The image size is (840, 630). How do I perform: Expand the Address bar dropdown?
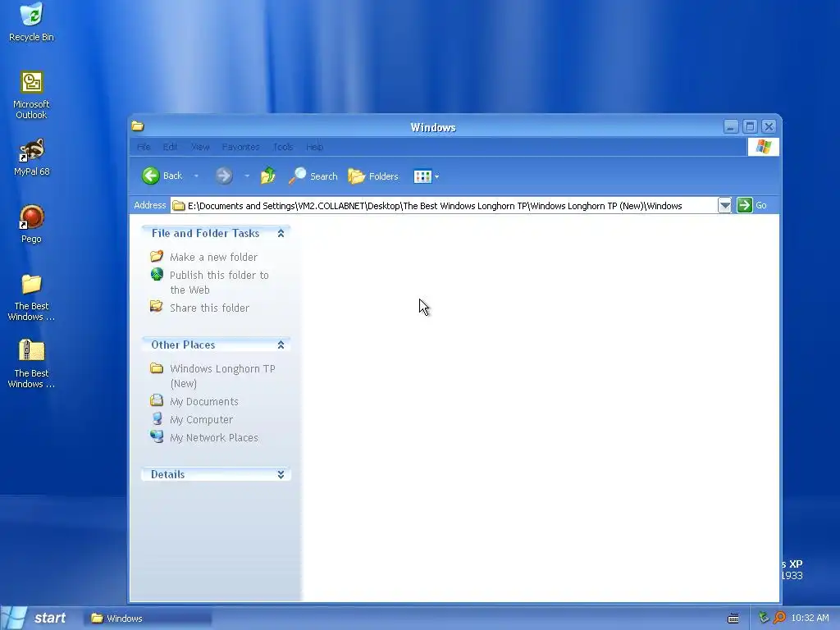pos(724,205)
